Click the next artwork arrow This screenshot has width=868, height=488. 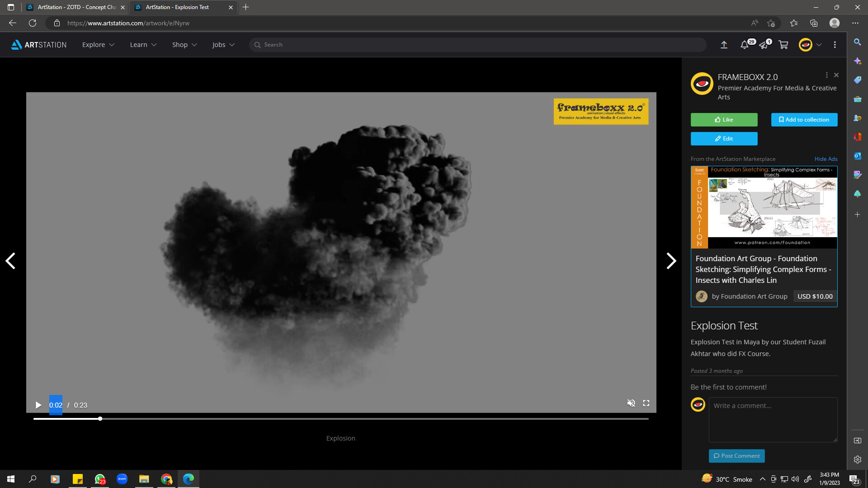(x=671, y=261)
